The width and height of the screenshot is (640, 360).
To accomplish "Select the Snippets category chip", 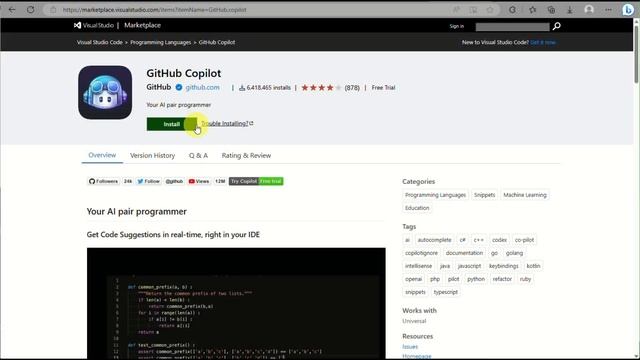I will coord(484,195).
